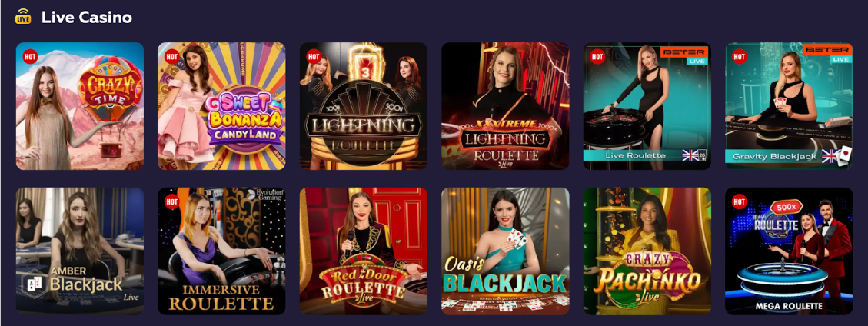Click the HOT badge on Crazy Time
The width and height of the screenshot is (868, 326).
(x=30, y=56)
